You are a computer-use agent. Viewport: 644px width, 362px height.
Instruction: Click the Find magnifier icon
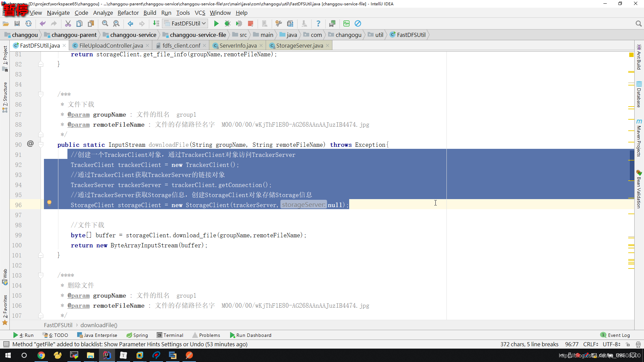[105, 23]
